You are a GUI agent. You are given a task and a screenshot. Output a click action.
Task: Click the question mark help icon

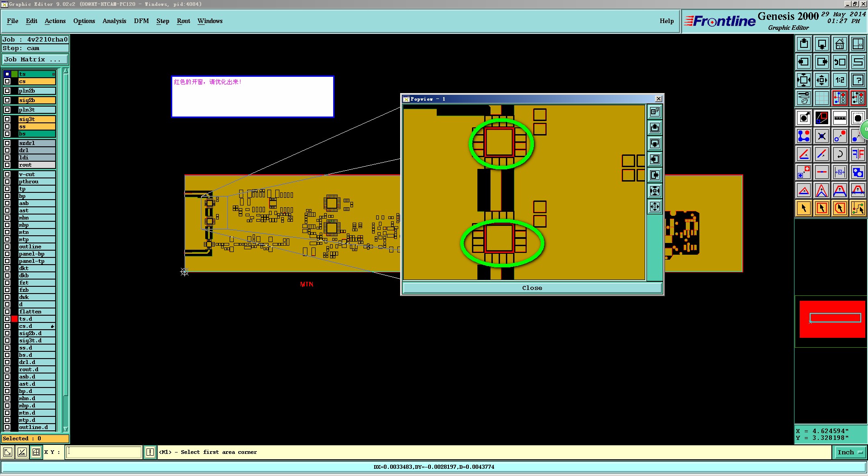click(x=858, y=80)
